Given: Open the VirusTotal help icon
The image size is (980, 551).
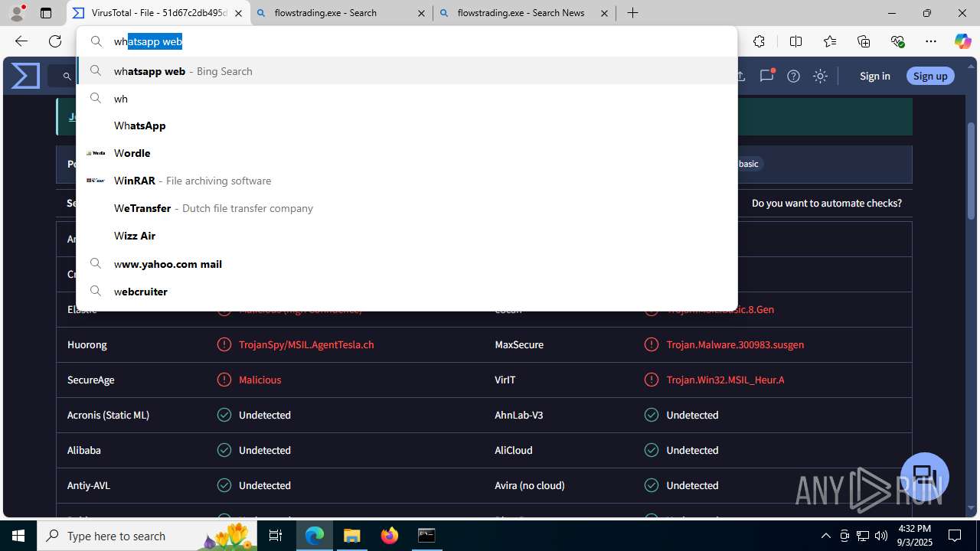Looking at the screenshot, I should click(793, 76).
